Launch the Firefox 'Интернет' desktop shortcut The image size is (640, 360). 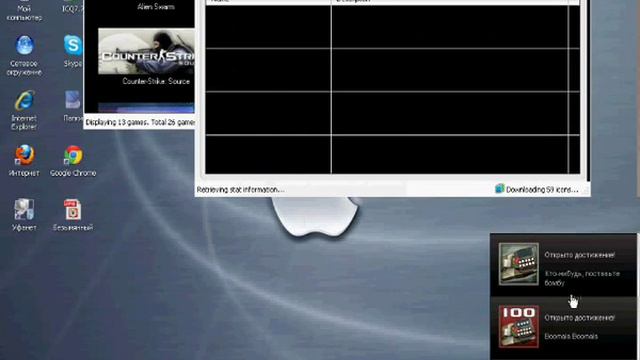[24, 160]
